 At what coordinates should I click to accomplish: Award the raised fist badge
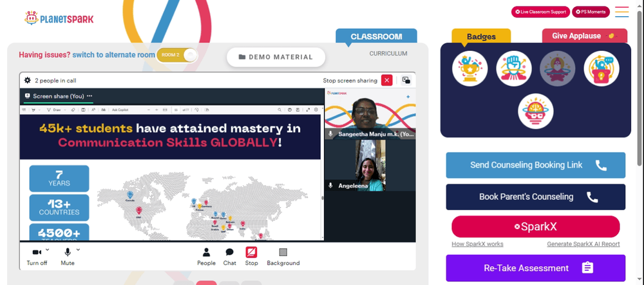click(x=514, y=69)
